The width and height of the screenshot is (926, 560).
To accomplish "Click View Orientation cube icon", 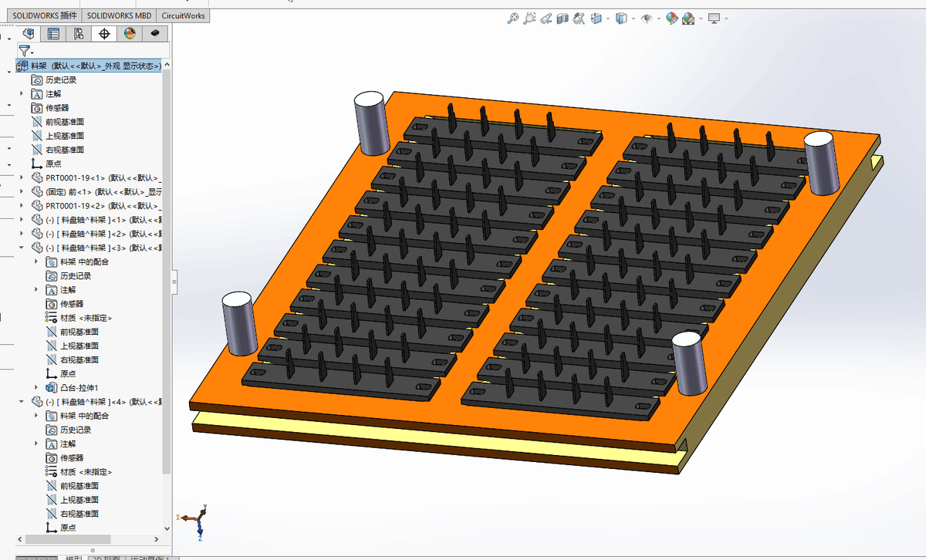I will click(x=596, y=18).
